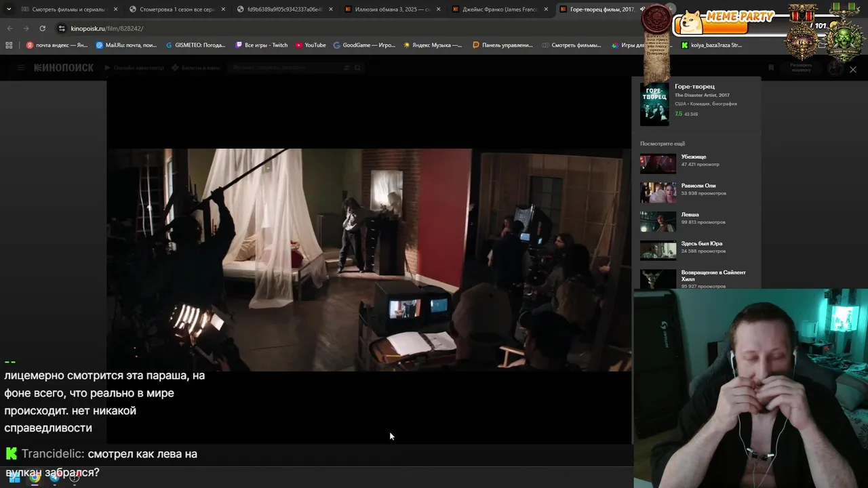Switch to the Джеймс Франко tab
Image resolution: width=868 pixels, height=488 pixels.
coord(499,9)
